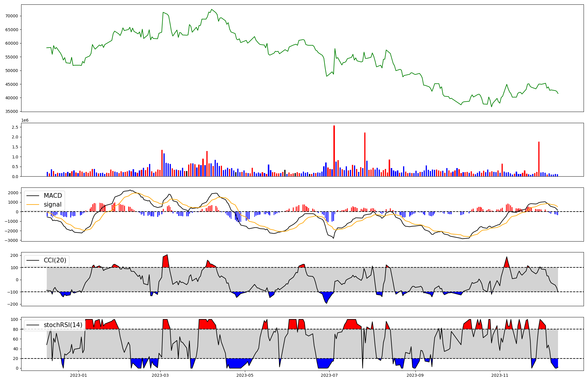Click the 2023-11 date axis label

tap(500, 375)
